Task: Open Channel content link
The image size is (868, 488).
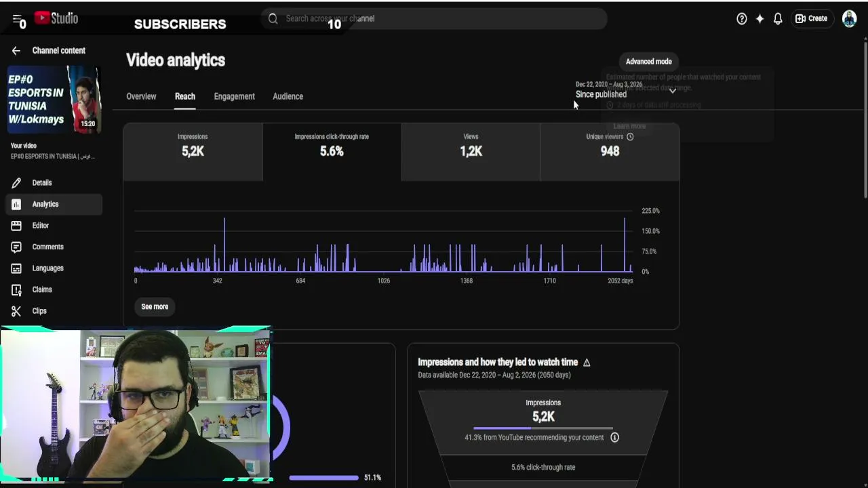Action: (59, 51)
